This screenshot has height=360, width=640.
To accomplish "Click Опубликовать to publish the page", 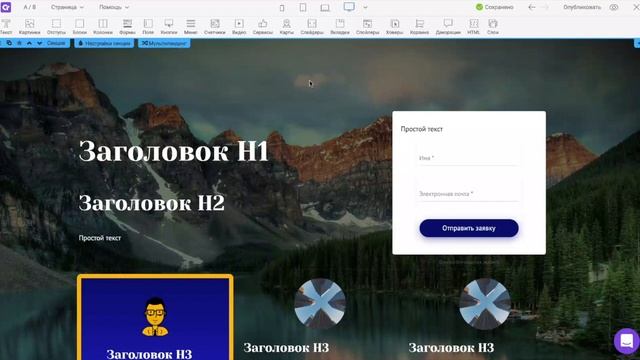I will [x=582, y=7].
